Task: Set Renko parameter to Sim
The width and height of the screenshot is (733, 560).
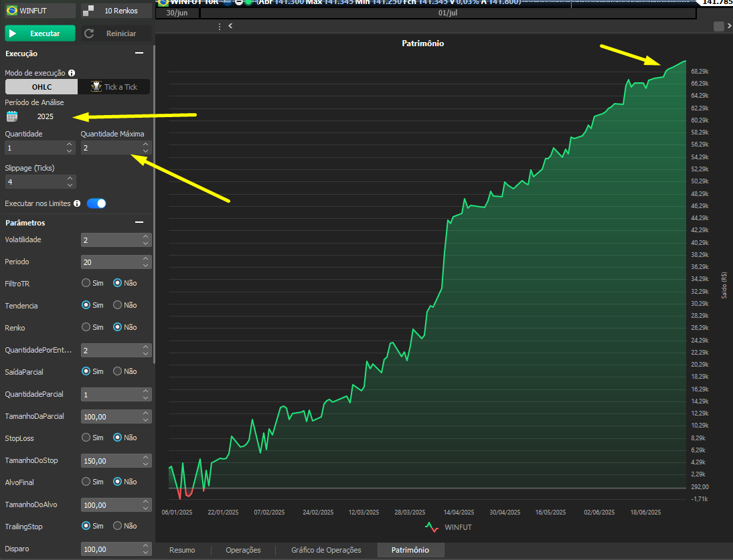Action: pyautogui.click(x=86, y=327)
